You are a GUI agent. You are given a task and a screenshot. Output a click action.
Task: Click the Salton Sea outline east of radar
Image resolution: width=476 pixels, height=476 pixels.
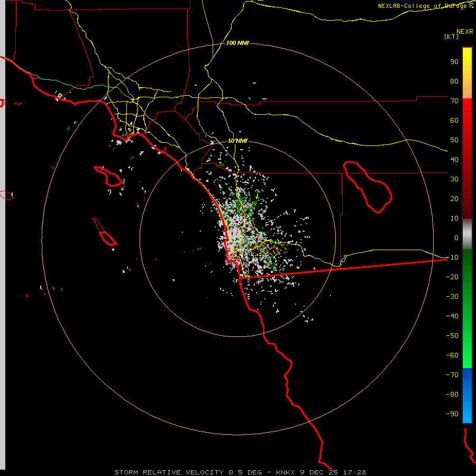click(x=368, y=187)
